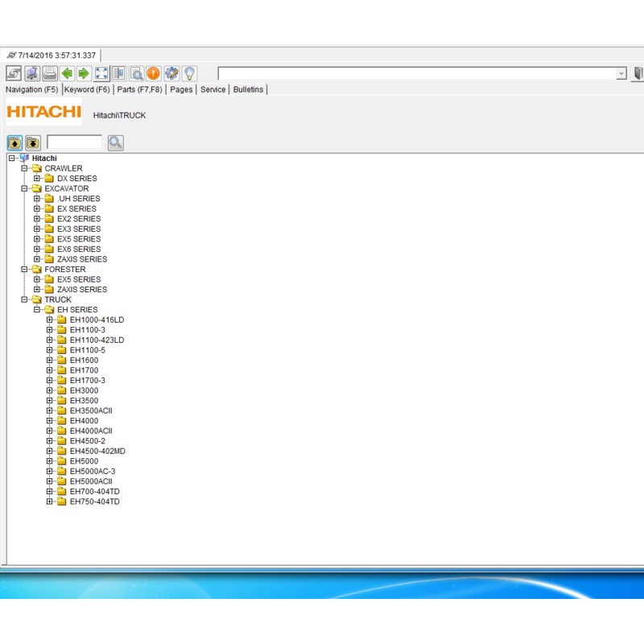The image size is (644, 644).
Task: Select the .UH SERIES tree item
Action: pyautogui.click(x=78, y=199)
